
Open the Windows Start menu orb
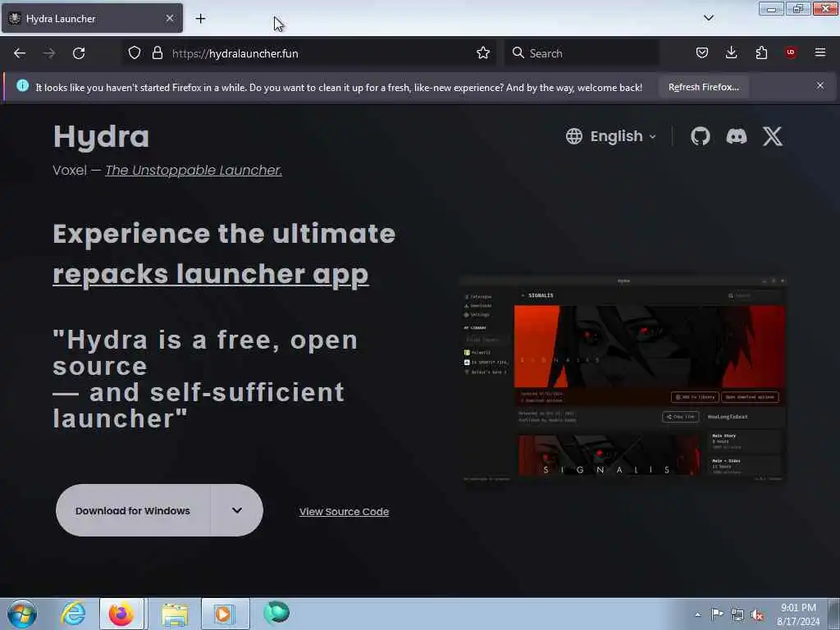[x=22, y=614]
